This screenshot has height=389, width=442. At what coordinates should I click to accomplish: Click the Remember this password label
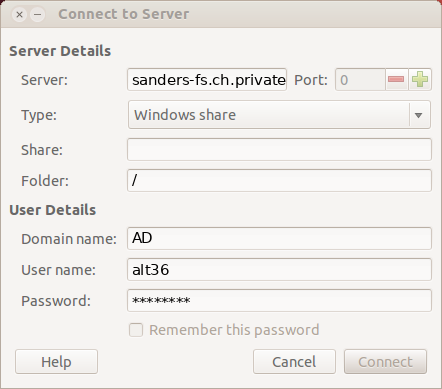[x=234, y=330]
